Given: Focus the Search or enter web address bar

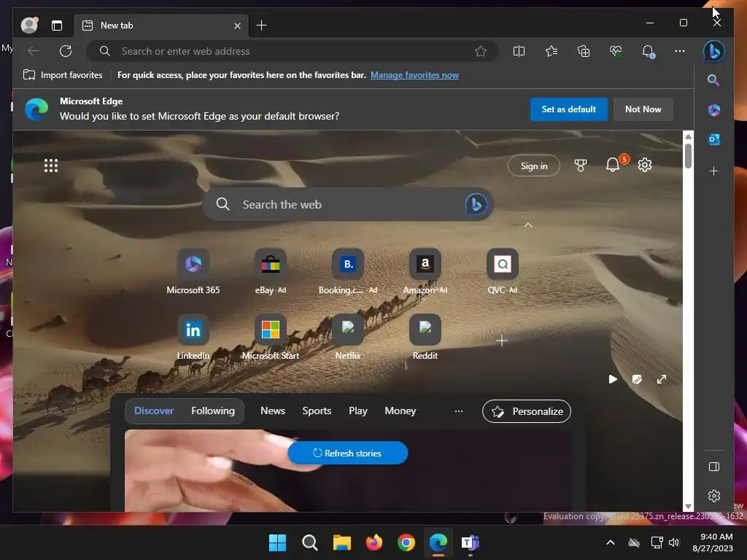Looking at the screenshot, I should point(293,51).
